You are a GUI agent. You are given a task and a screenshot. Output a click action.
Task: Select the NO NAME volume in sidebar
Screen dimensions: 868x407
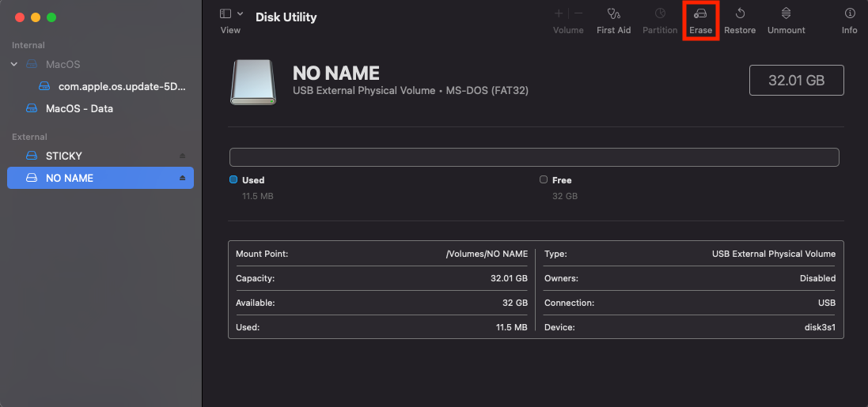tap(100, 178)
